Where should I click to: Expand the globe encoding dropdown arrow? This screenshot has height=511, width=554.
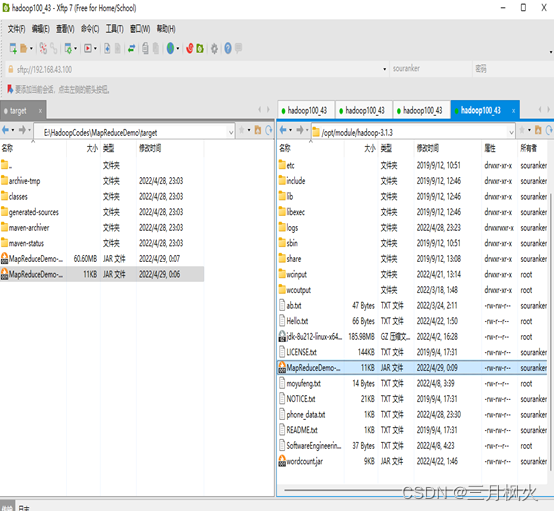178,49
